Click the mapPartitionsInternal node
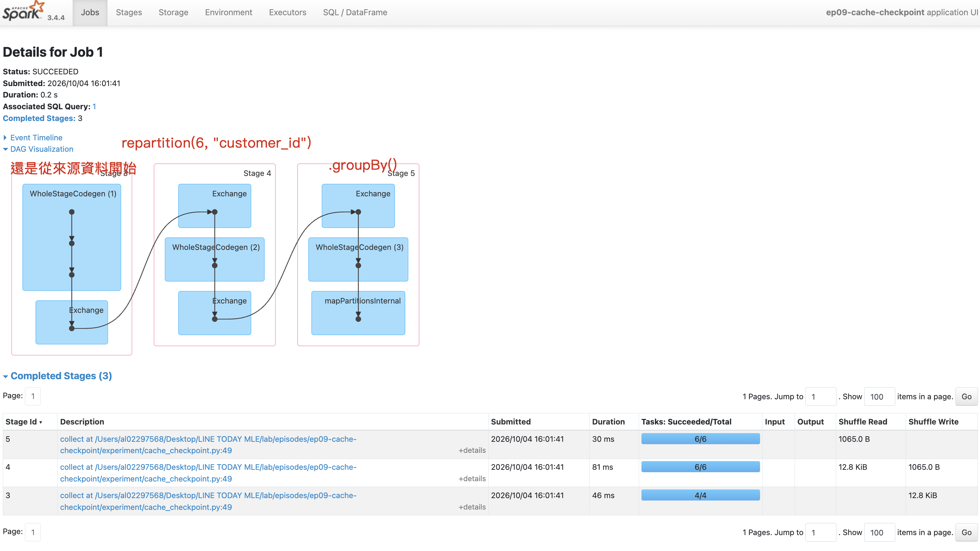The width and height of the screenshot is (980, 551). 358,313
